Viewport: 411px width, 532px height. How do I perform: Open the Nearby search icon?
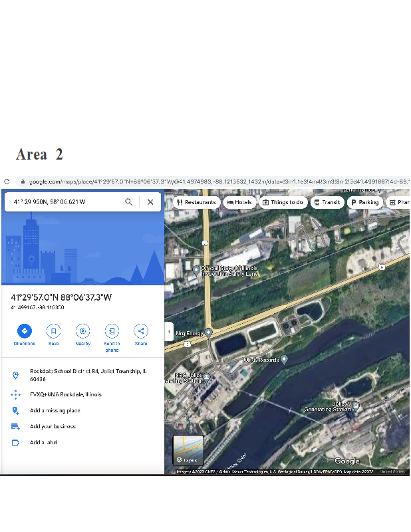click(83, 331)
